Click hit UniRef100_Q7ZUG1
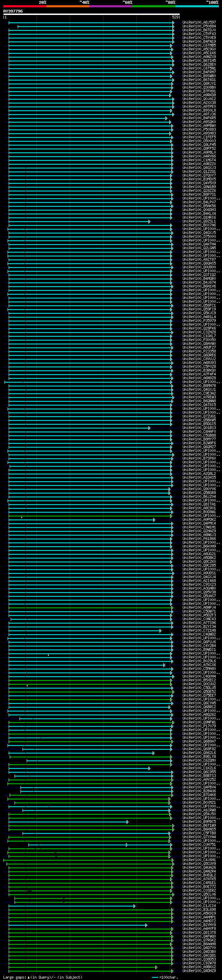This screenshot has width=222, height=980. point(199,416)
